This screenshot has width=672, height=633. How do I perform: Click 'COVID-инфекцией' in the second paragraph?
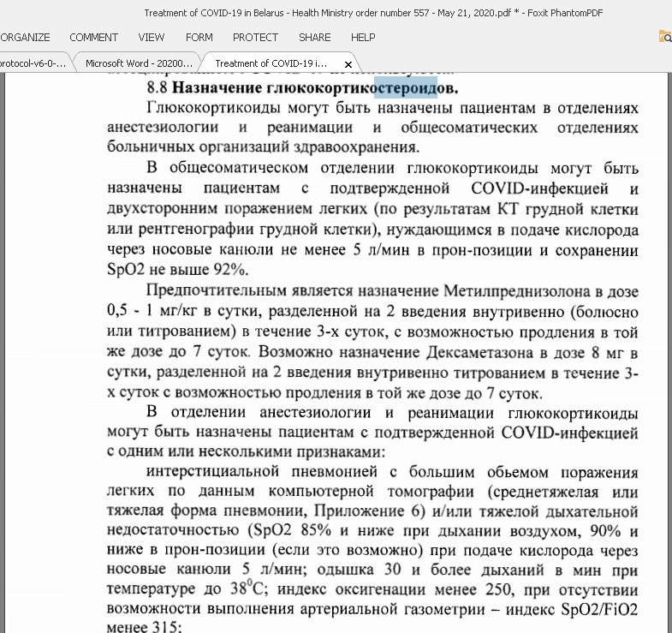(x=539, y=188)
